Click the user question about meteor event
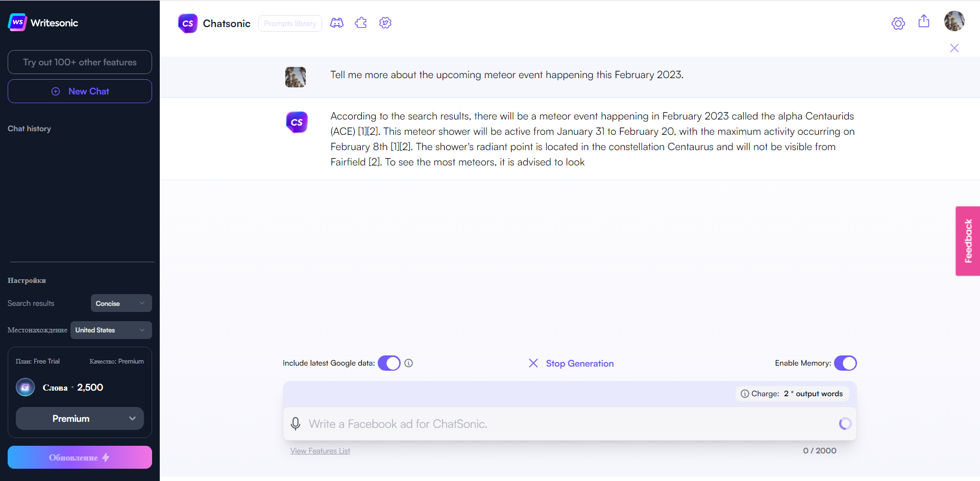 507,75
